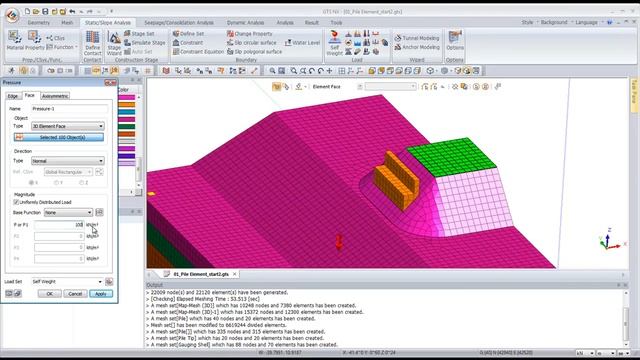Click OK in the Pressure dialog
This screenshot has height=360, width=640.
[x=49, y=293]
